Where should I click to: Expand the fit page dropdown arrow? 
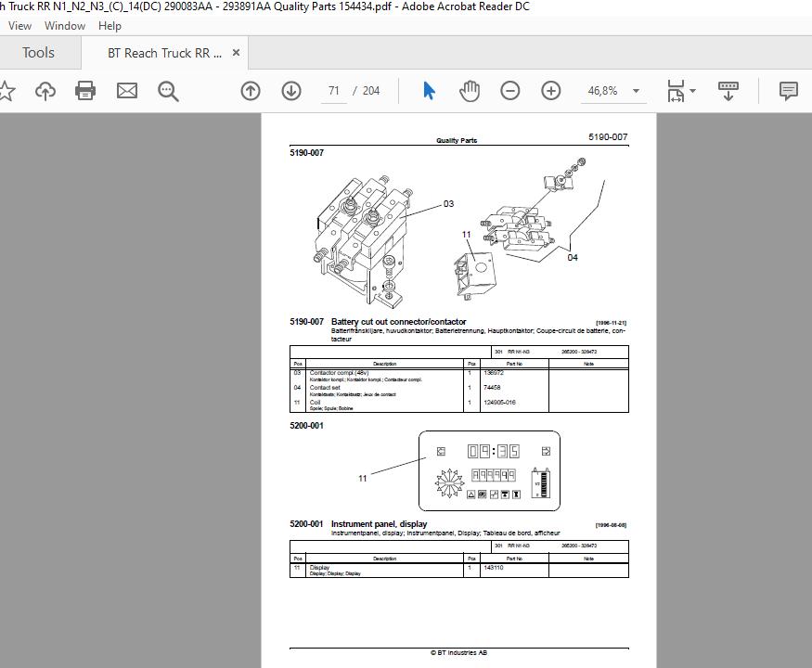click(x=693, y=91)
